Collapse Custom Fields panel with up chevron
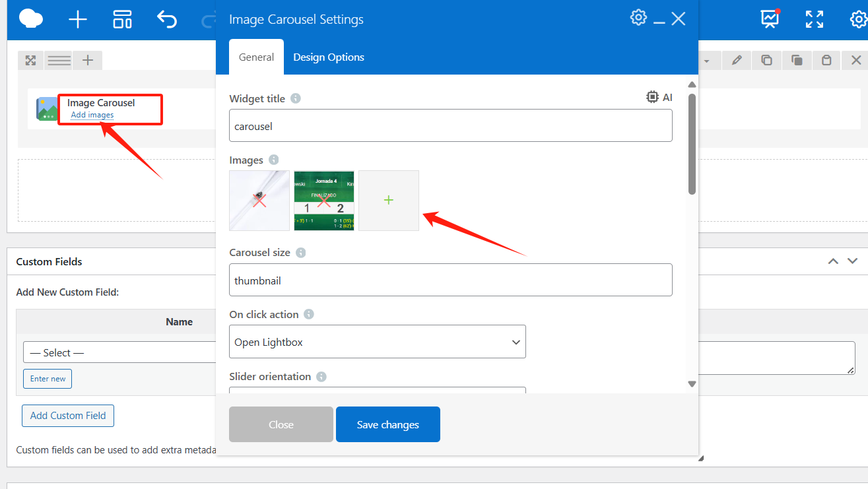The image size is (868, 489). pyautogui.click(x=833, y=261)
